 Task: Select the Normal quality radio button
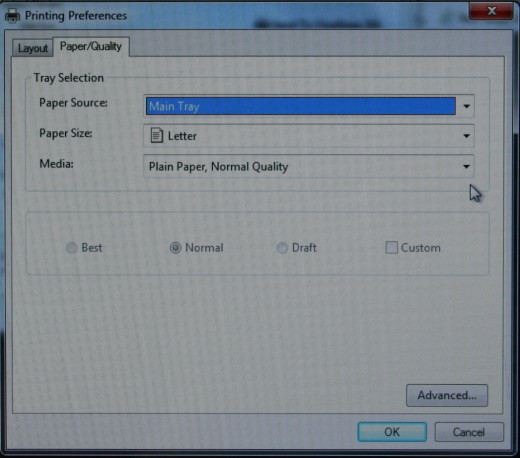[x=175, y=248]
